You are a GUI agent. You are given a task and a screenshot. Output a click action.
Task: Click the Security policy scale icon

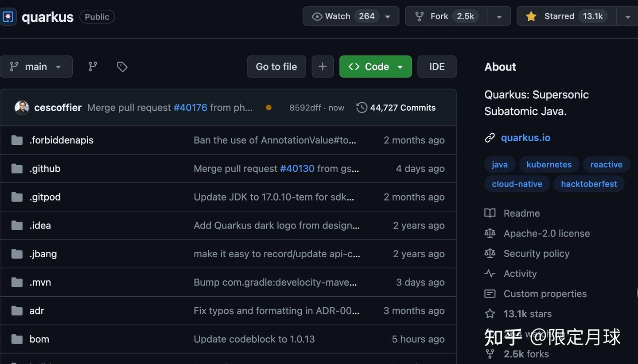(490, 253)
